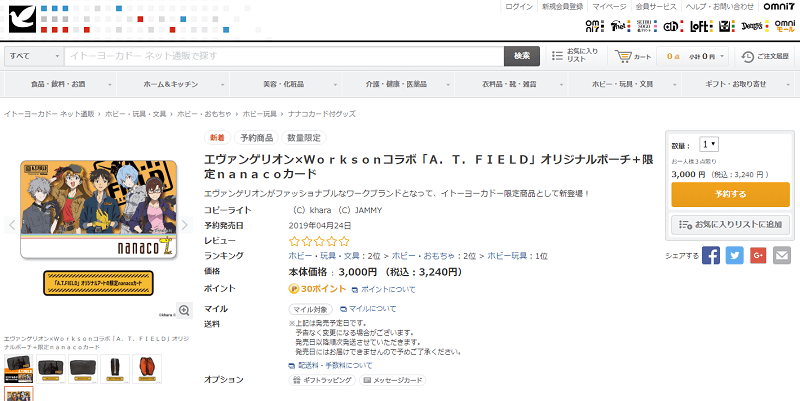Click breadcrumb ホビー玩具
The height and width of the screenshot is (401, 800).
tap(260, 114)
